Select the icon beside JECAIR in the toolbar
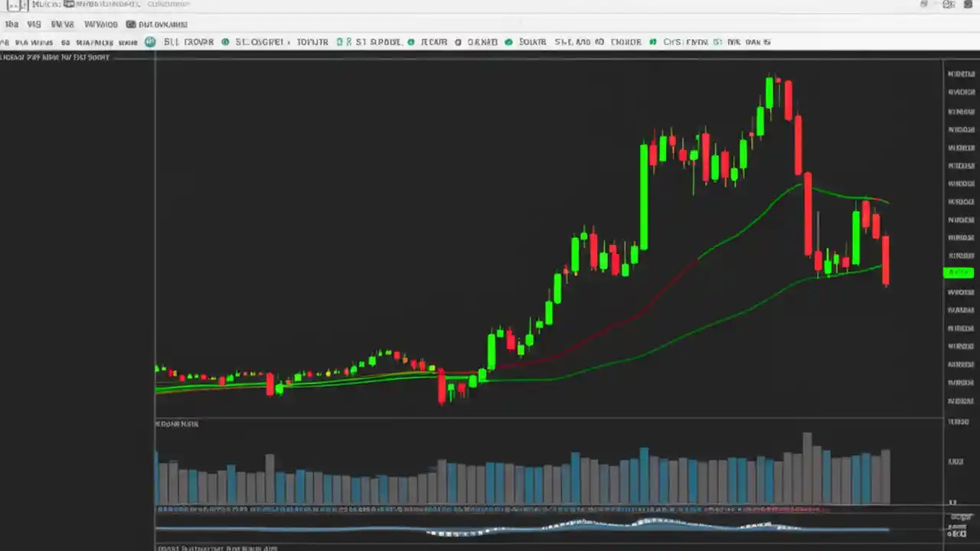The width and height of the screenshot is (980, 551). click(x=411, y=42)
